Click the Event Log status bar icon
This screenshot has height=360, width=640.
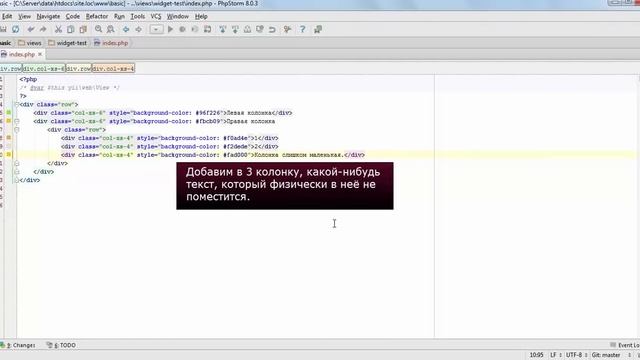613,345
